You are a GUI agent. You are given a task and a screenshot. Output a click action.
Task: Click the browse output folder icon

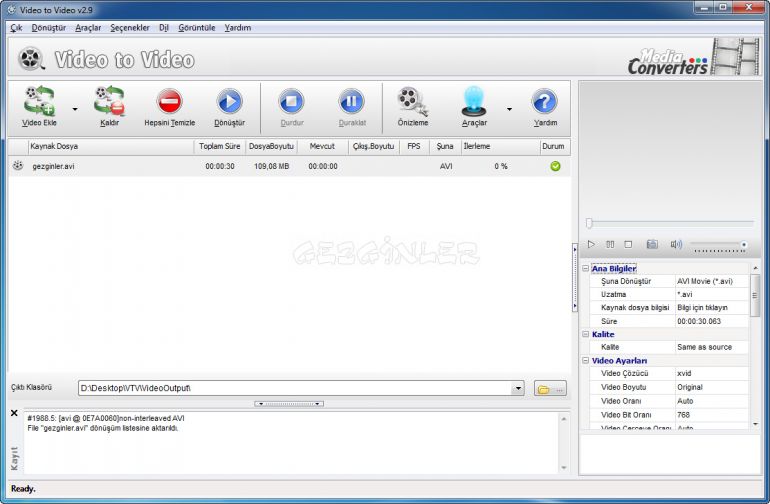[550, 388]
